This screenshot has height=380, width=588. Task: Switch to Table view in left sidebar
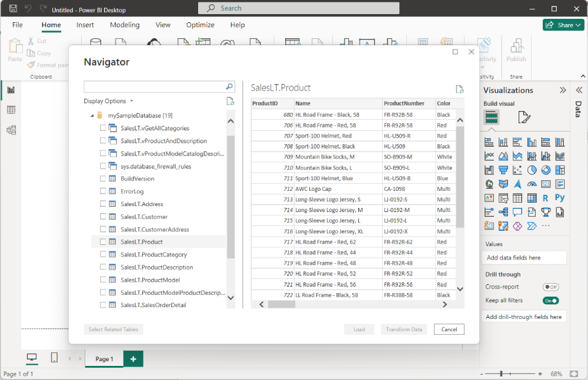pos(11,110)
